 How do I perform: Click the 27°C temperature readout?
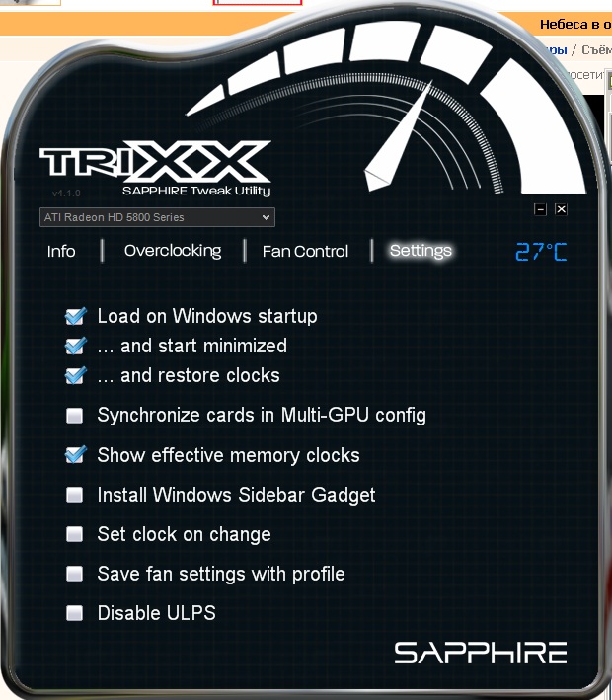541,252
